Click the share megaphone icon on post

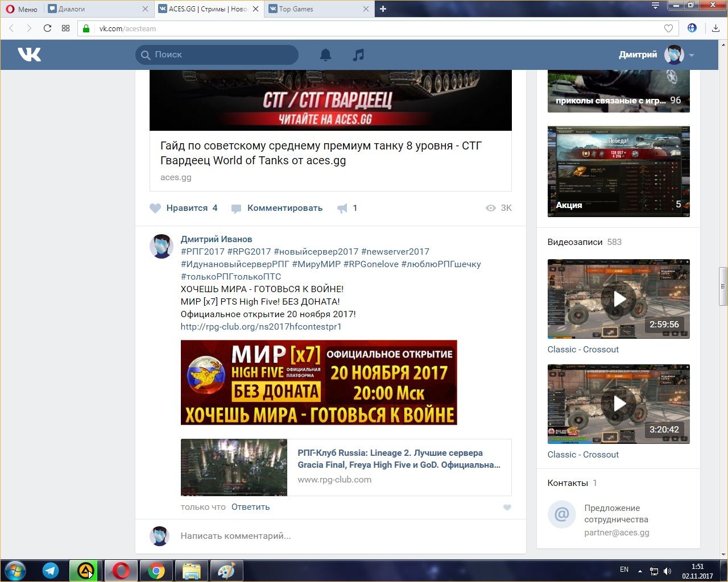(342, 209)
